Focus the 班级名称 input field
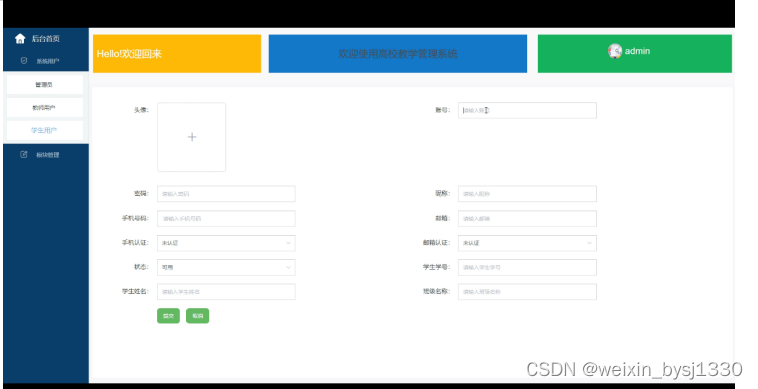The width and height of the screenshot is (758, 389). pos(527,292)
